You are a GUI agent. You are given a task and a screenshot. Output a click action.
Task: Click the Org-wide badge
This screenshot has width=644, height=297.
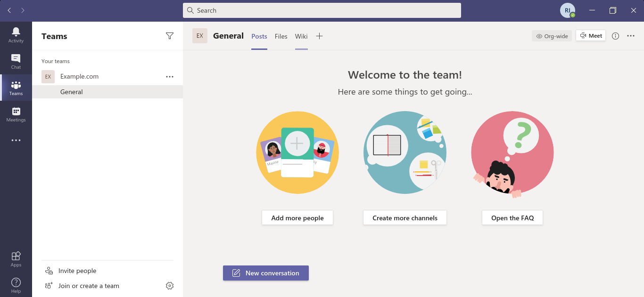coord(552,36)
